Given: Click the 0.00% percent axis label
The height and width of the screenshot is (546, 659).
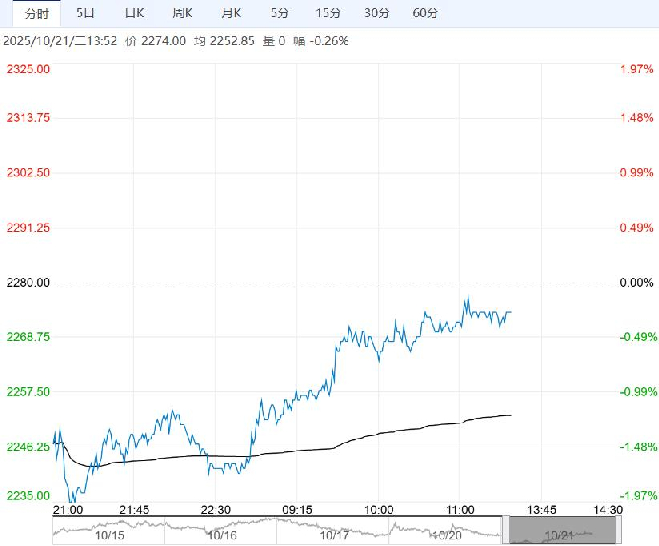Looking at the screenshot, I should [x=636, y=283].
